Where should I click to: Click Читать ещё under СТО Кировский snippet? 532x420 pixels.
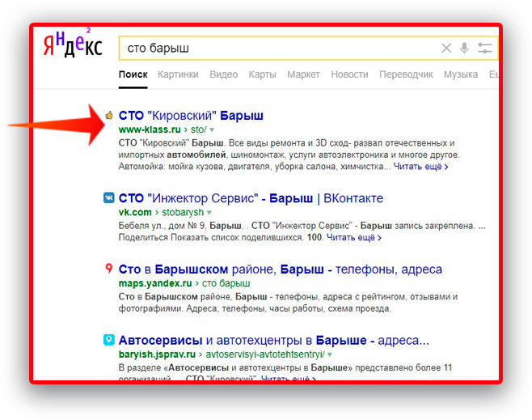tap(420, 167)
